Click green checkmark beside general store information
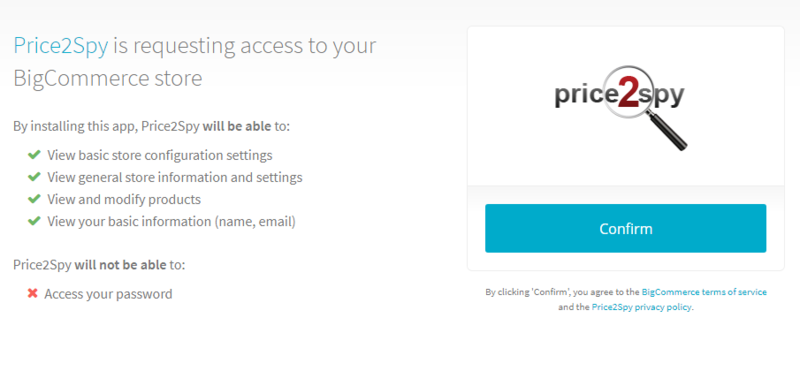Screen dimensions: 800x371 (34, 177)
